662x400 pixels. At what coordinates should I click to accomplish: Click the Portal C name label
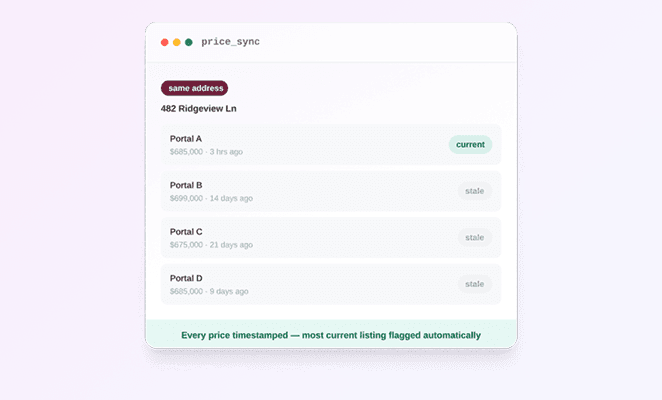pyautogui.click(x=186, y=231)
